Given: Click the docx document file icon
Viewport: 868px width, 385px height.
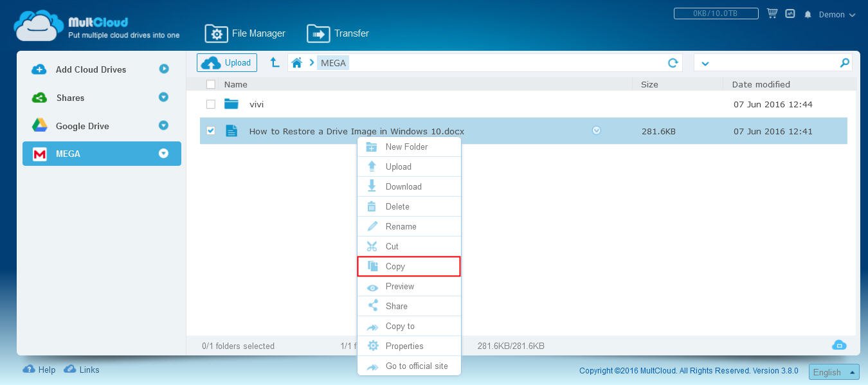Looking at the screenshot, I should pos(231,130).
